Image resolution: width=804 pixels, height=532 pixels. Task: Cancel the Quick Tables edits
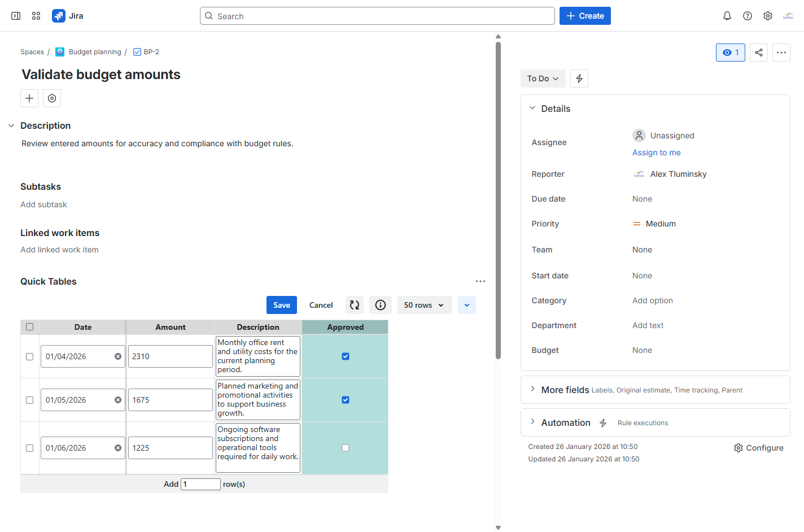pos(321,305)
